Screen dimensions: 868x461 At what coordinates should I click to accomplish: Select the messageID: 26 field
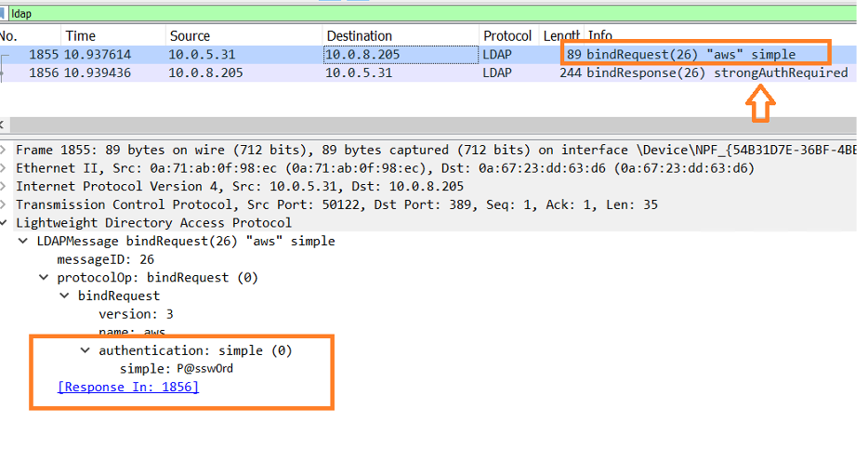click(105, 259)
